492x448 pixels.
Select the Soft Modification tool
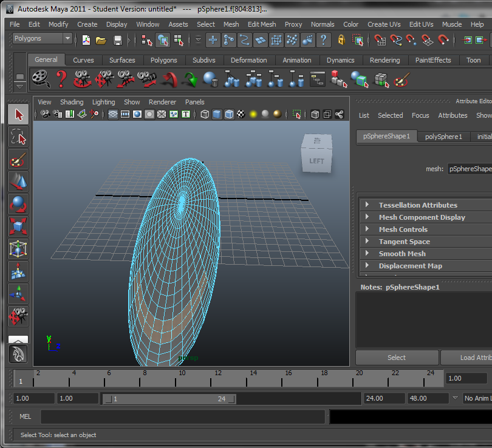[18, 271]
